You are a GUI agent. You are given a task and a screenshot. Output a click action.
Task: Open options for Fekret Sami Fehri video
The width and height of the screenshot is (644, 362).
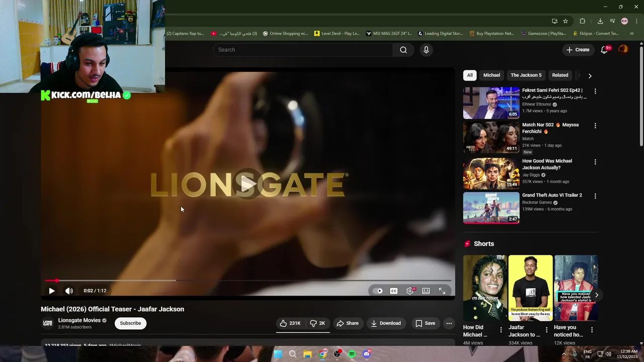(595, 92)
